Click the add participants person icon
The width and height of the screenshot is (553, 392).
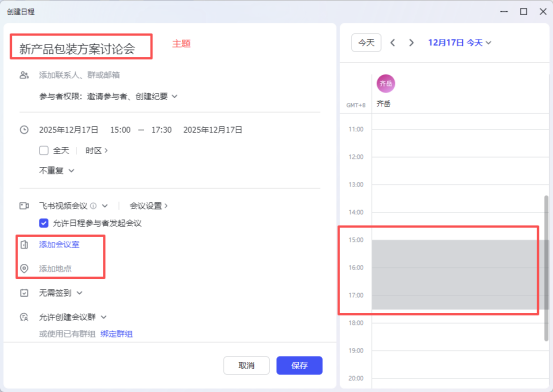tap(24, 75)
